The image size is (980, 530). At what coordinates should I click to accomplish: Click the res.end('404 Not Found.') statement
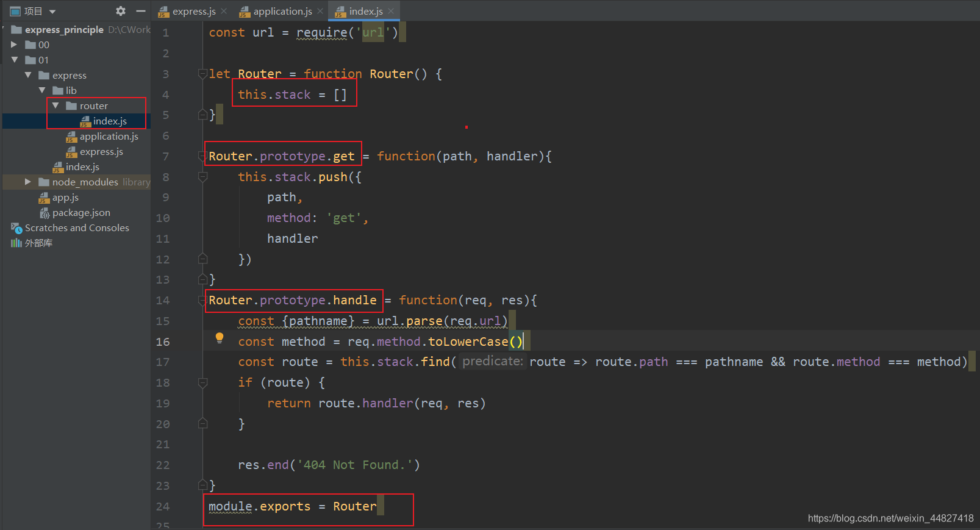point(329,465)
